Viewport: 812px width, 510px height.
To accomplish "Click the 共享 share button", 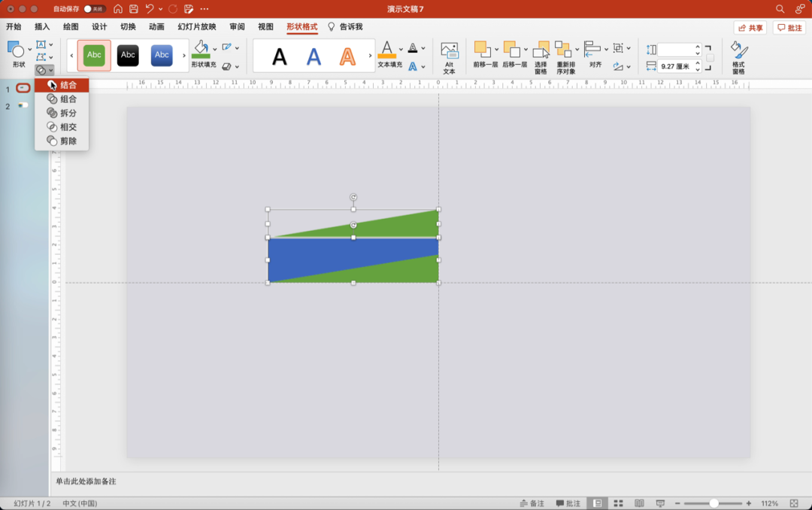I will (x=750, y=28).
